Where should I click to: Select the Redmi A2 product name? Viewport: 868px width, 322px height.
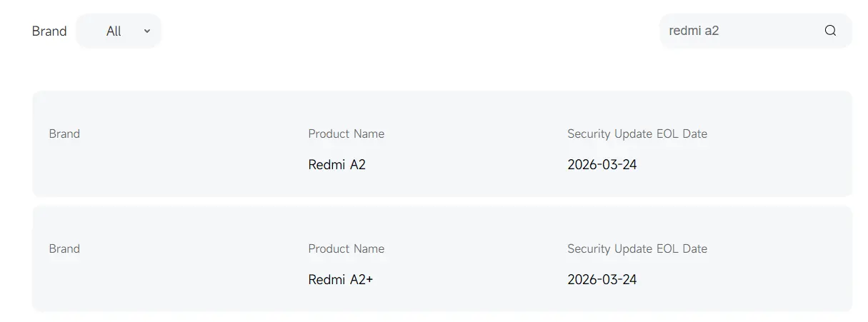click(x=336, y=164)
